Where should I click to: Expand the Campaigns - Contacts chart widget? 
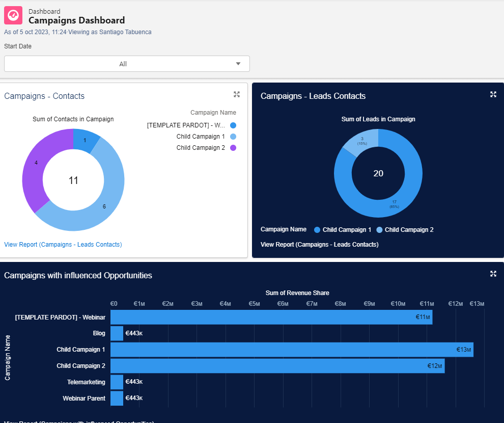click(x=237, y=94)
